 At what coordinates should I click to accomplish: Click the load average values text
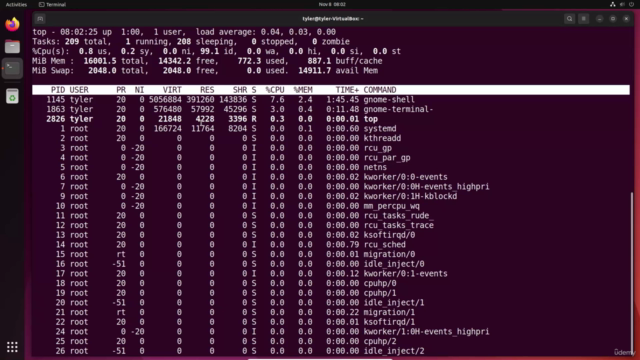coord(298,32)
